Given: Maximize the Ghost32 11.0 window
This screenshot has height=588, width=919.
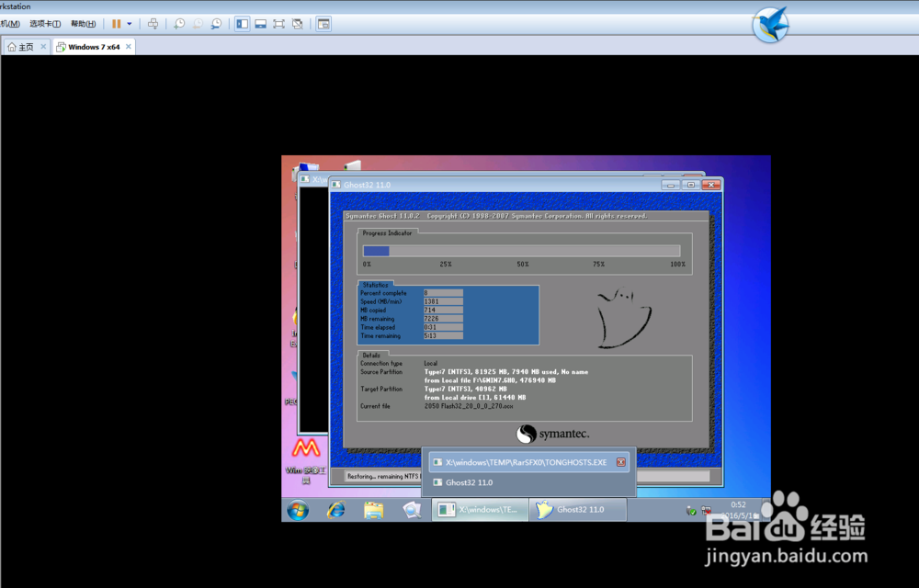Looking at the screenshot, I should (691, 185).
